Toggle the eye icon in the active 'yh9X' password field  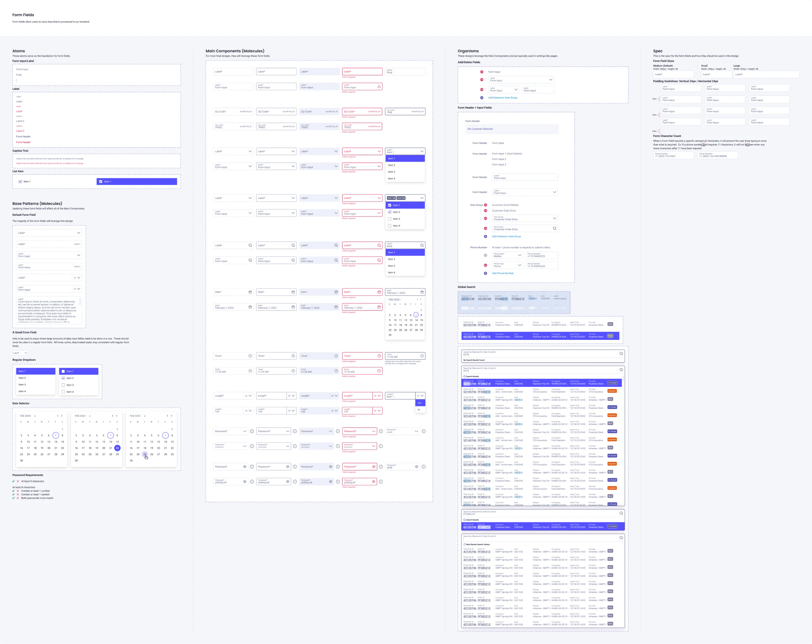coord(416,467)
